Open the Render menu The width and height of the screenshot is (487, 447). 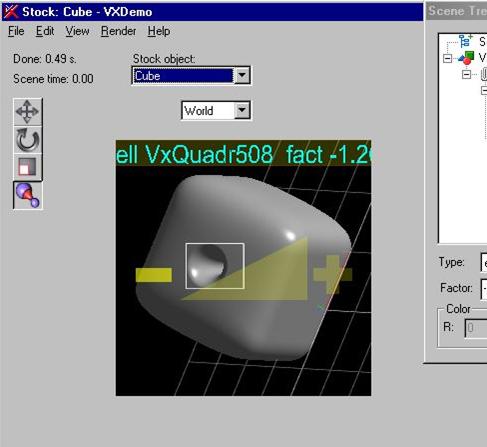click(x=118, y=31)
